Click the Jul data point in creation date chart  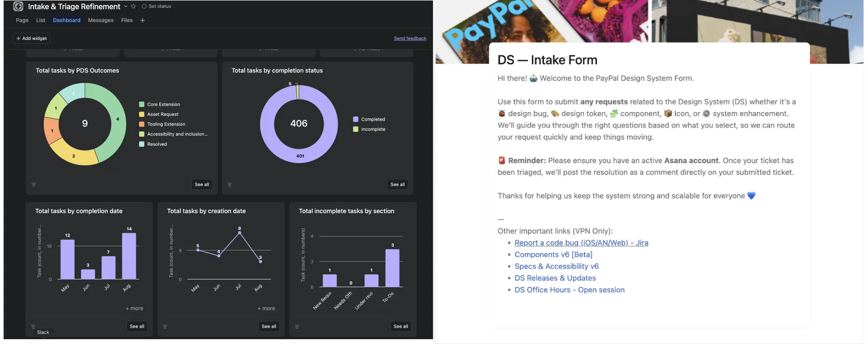point(240,233)
